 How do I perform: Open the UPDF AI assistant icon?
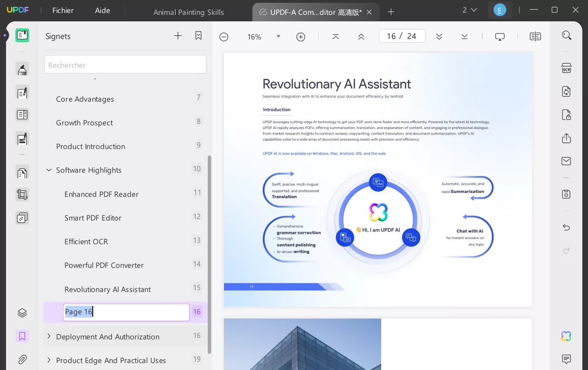[x=566, y=336]
